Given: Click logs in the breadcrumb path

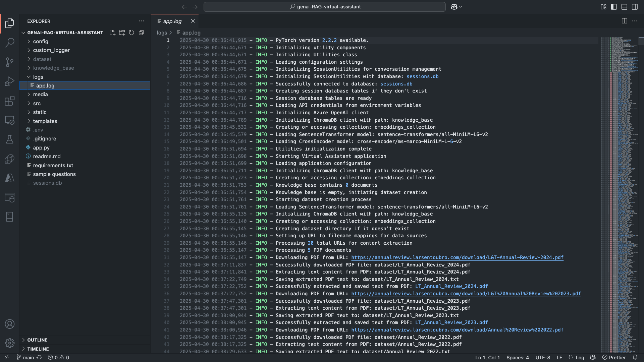Looking at the screenshot, I should [x=162, y=33].
